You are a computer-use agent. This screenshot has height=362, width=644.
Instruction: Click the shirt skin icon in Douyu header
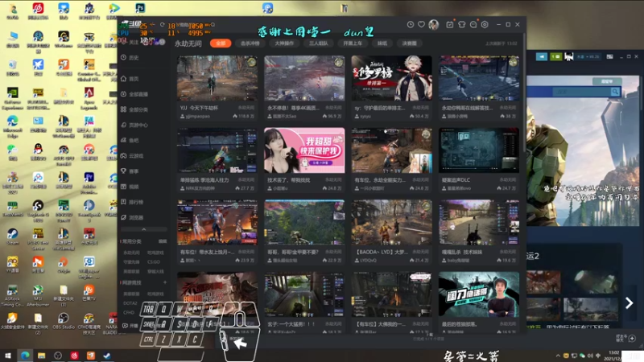461,25
